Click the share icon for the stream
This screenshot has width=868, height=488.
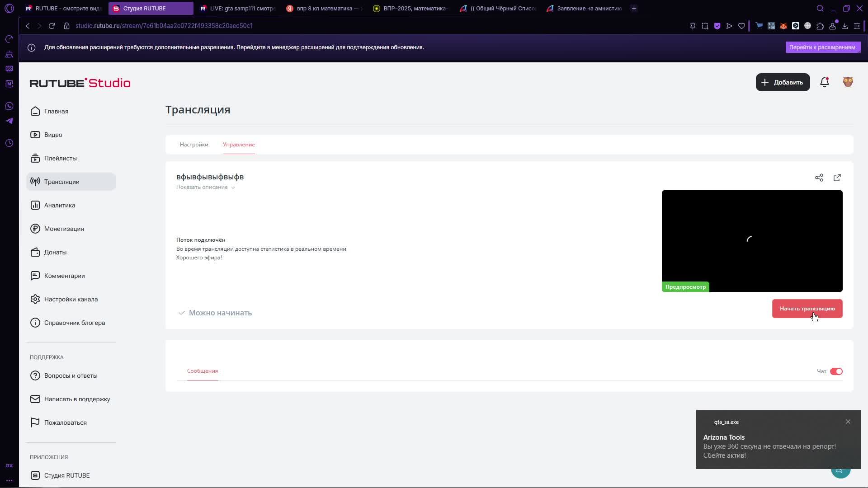coord(819,178)
